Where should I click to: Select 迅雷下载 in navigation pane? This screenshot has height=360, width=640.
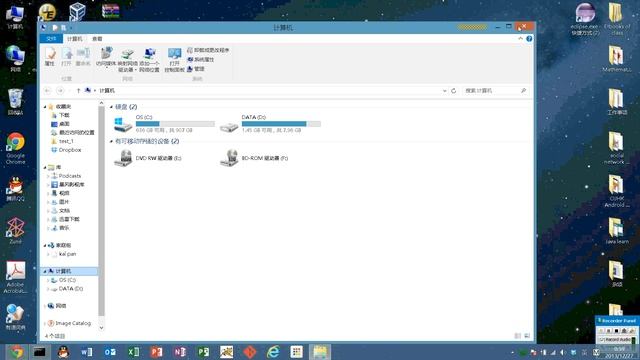65,219
